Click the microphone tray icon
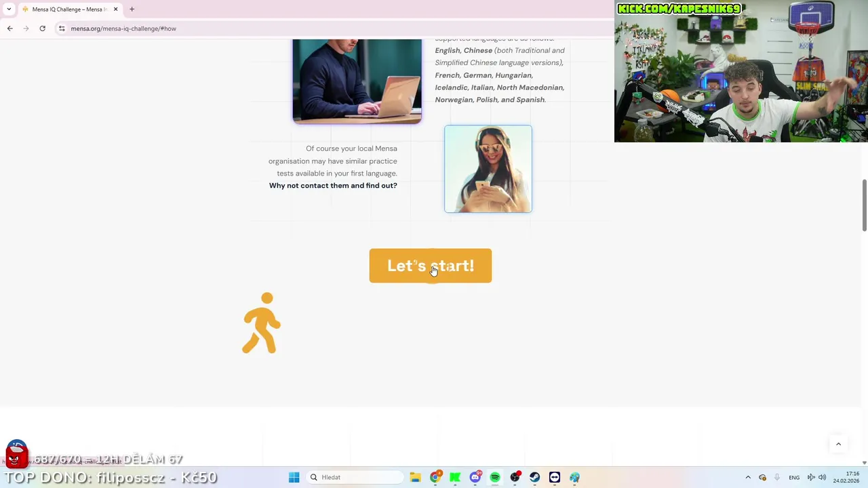 777,477
